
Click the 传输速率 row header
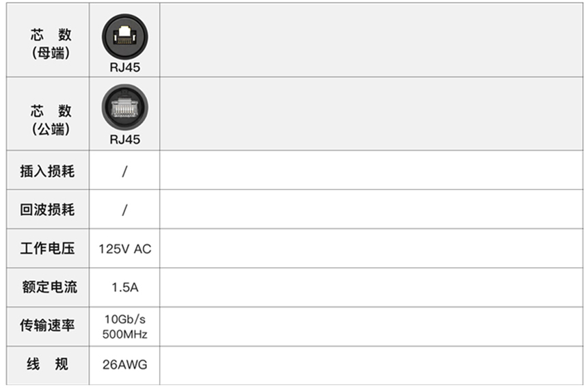tap(48, 326)
